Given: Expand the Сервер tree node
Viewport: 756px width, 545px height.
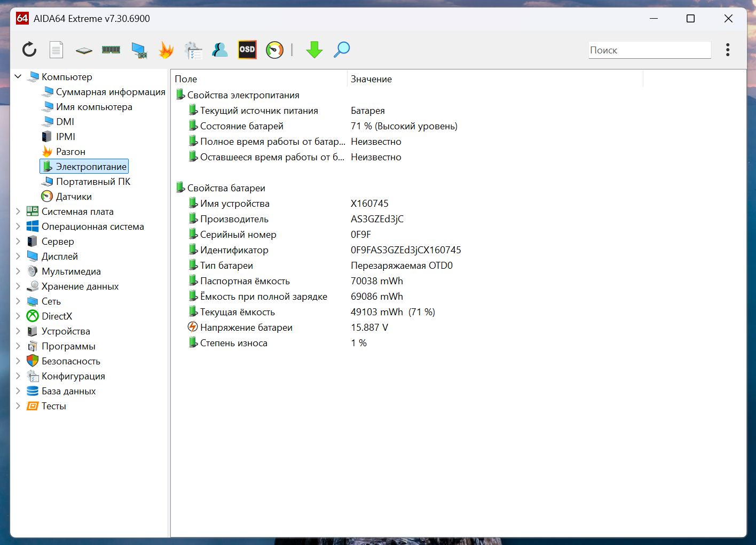Looking at the screenshot, I should pyautogui.click(x=18, y=241).
